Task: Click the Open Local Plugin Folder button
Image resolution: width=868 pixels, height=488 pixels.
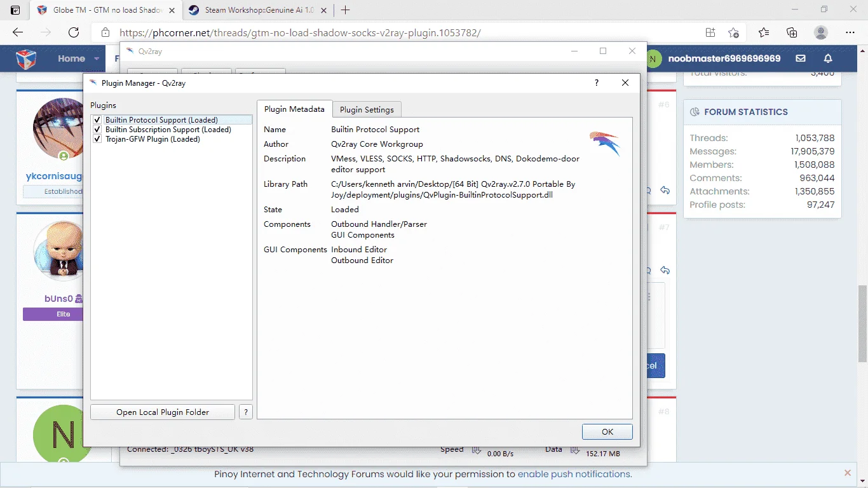Action: [x=163, y=412]
